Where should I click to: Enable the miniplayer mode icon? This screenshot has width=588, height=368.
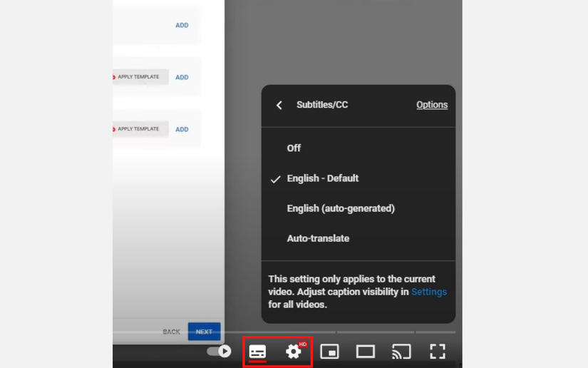tap(329, 352)
